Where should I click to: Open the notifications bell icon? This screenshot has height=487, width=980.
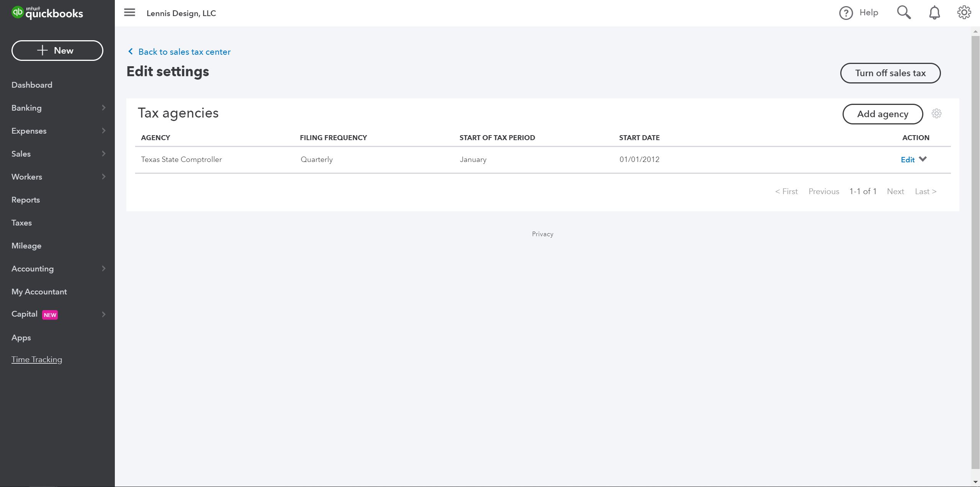(x=934, y=13)
